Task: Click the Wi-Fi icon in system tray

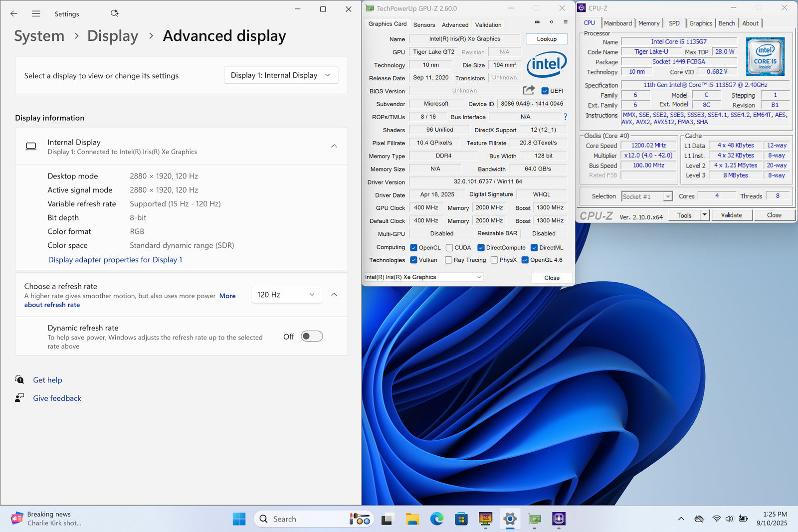Action: [716, 519]
